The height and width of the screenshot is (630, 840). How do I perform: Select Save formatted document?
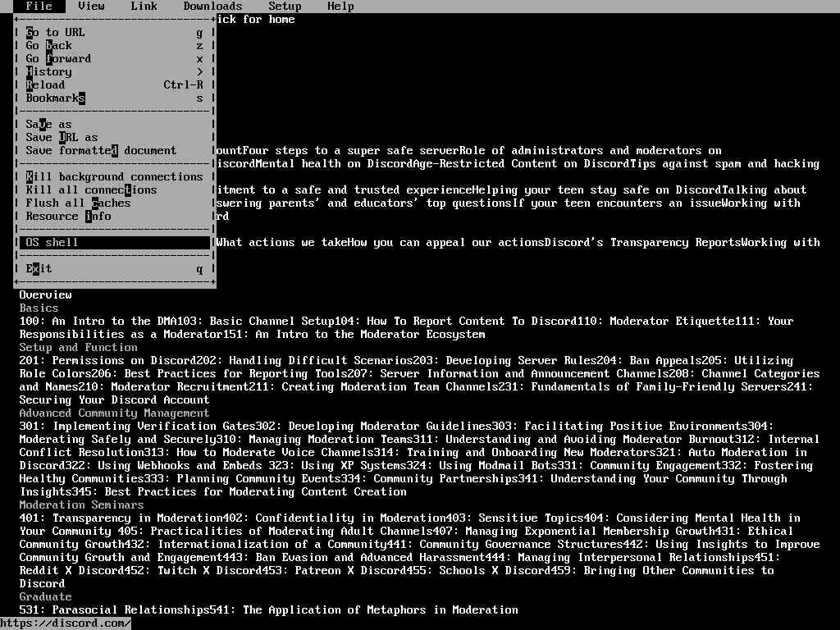pyautogui.click(x=114, y=151)
